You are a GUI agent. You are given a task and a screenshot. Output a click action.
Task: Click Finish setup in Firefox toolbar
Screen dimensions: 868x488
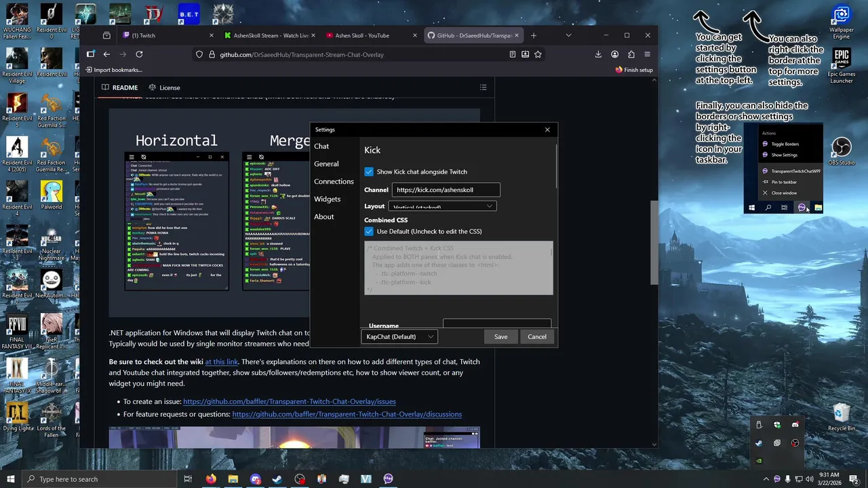click(x=634, y=70)
